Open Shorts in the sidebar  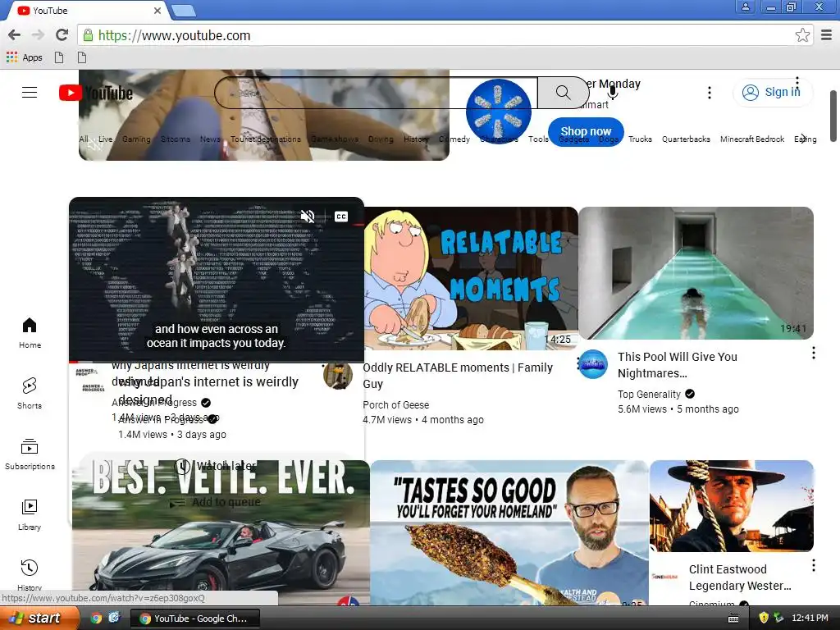30,393
